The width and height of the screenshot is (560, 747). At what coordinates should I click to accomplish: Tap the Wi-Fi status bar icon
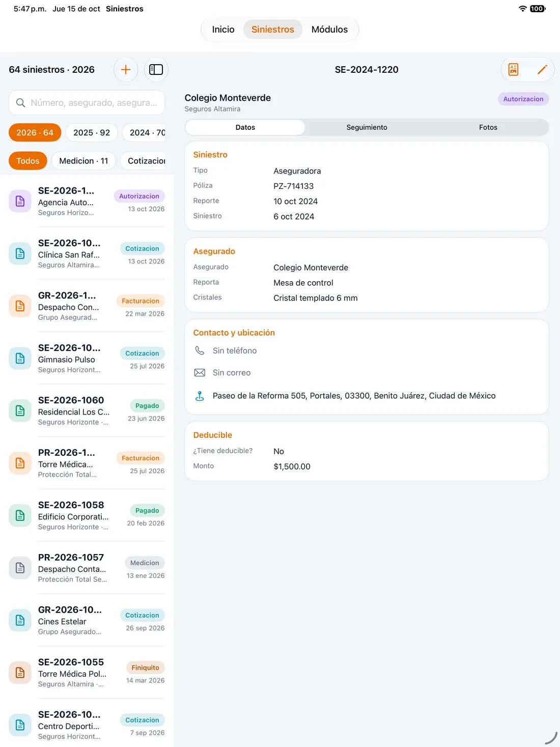[x=523, y=9]
